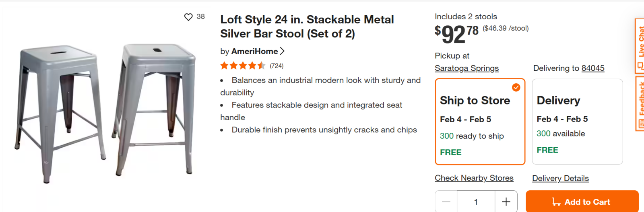Viewport: 644px width, 212px height.
Task: Click the quantity input field
Action: (476, 202)
